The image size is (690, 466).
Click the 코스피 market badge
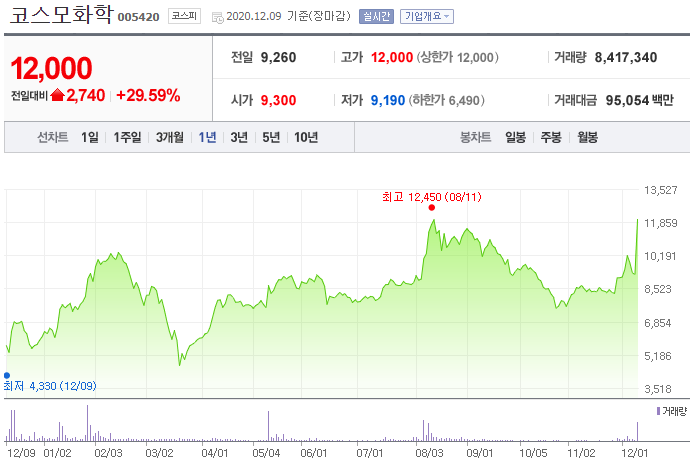pos(184,16)
